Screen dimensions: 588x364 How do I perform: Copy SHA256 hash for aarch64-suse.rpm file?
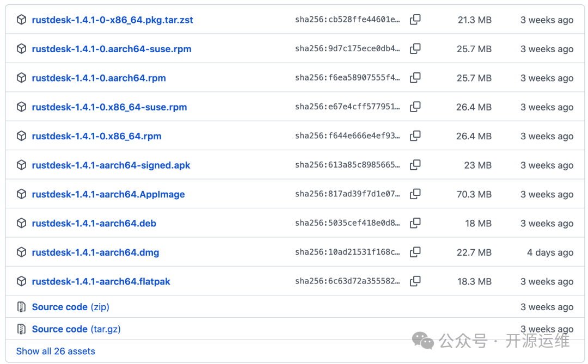coord(415,49)
